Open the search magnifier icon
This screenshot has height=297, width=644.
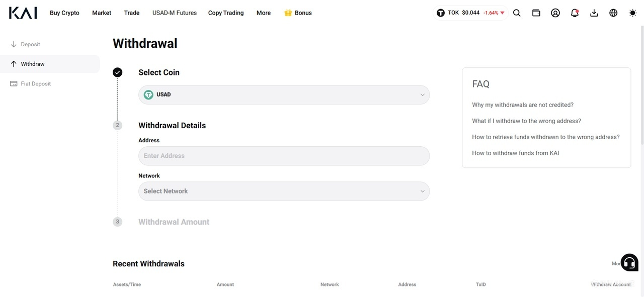click(x=517, y=13)
